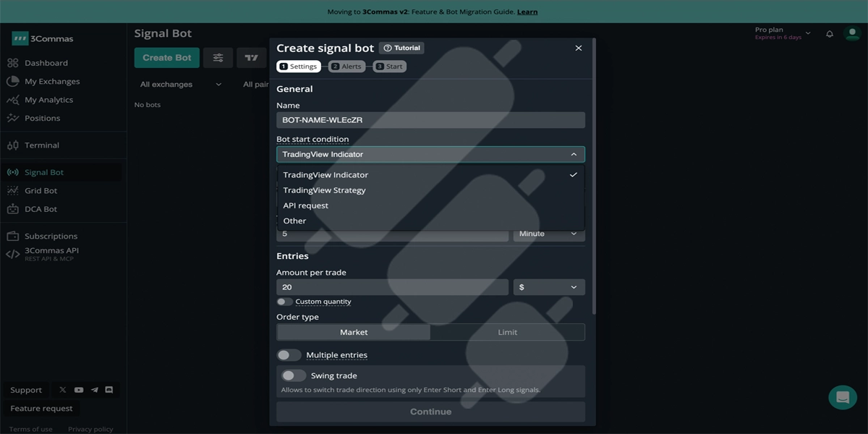Click the bot Name input field
The image size is (868, 434).
[430, 120]
